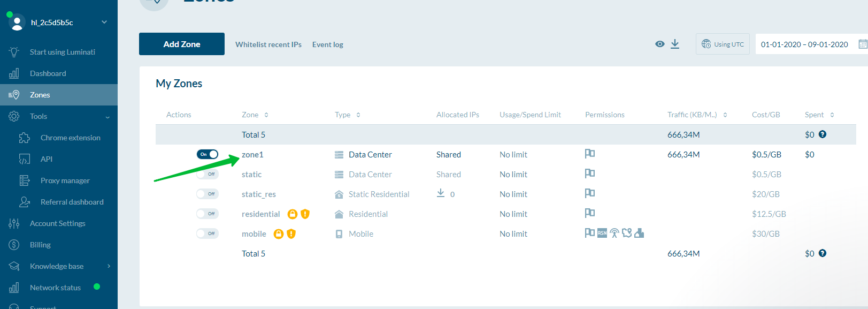This screenshot has width=868, height=309.
Task: Expand the Knowledge base submenu
Action: (109, 266)
